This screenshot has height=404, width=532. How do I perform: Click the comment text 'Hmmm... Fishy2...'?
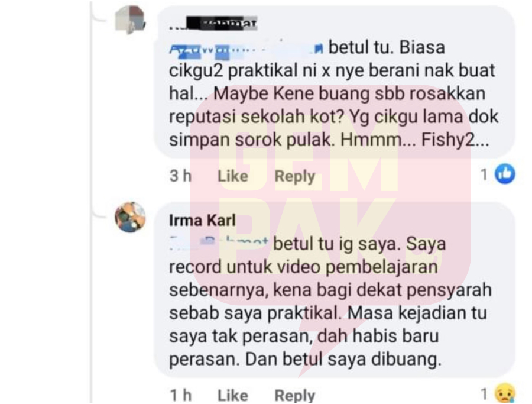[x=414, y=140]
